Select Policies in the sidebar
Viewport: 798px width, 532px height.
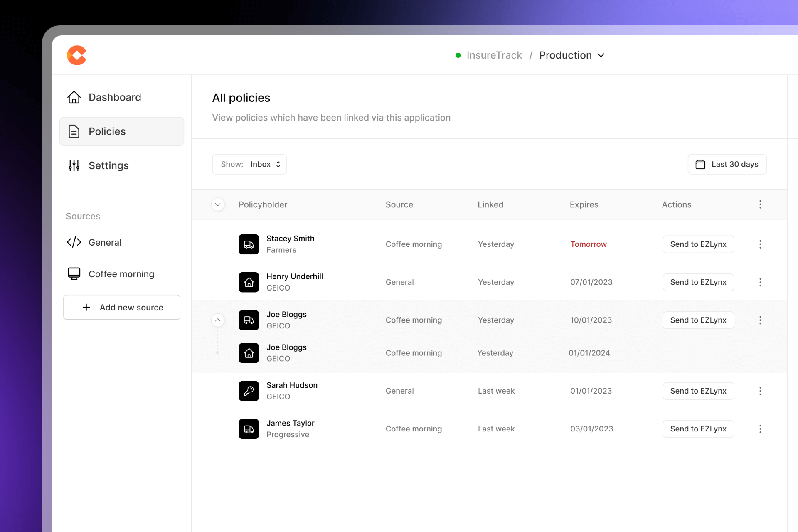click(121, 131)
